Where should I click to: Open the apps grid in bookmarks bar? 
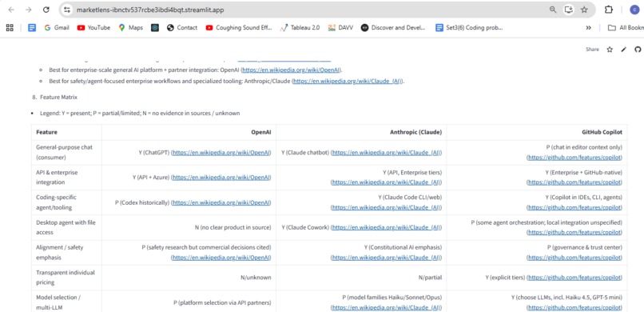click(10, 27)
